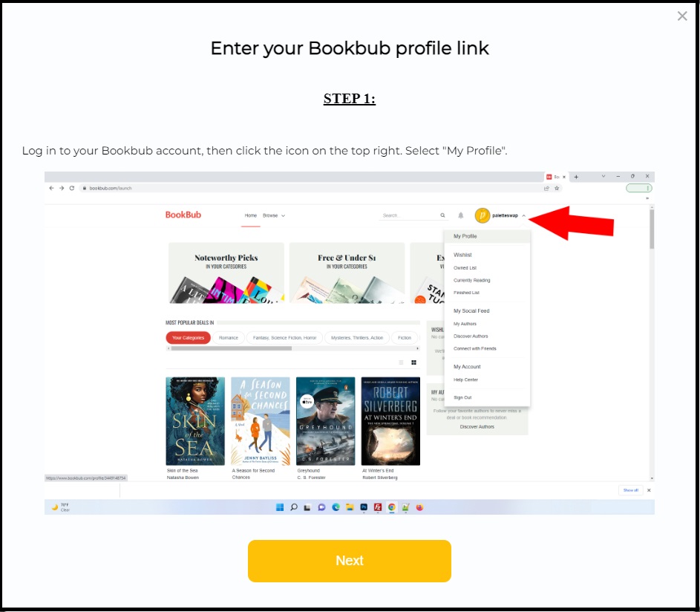The image size is (700, 612).
Task: Click the browser reload icon
Action: pos(72,188)
